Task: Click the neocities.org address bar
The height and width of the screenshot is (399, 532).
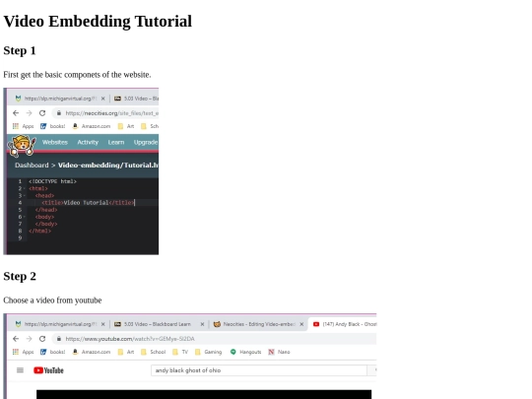Action: click(105, 113)
